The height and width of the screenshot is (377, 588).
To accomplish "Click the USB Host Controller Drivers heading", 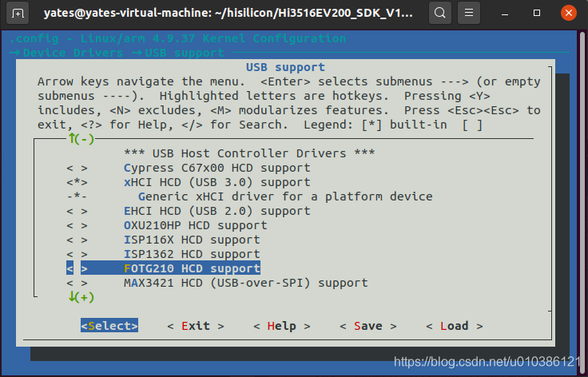I will [x=249, y=153].
